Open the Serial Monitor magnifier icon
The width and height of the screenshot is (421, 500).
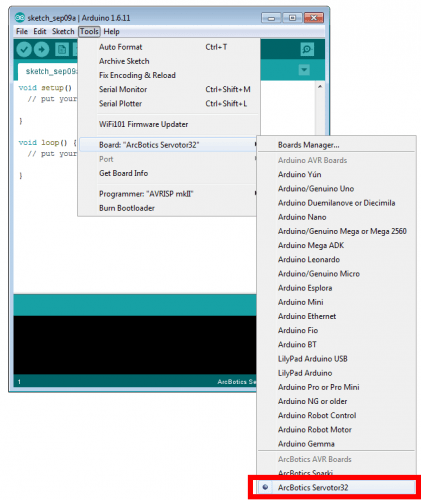306,50
